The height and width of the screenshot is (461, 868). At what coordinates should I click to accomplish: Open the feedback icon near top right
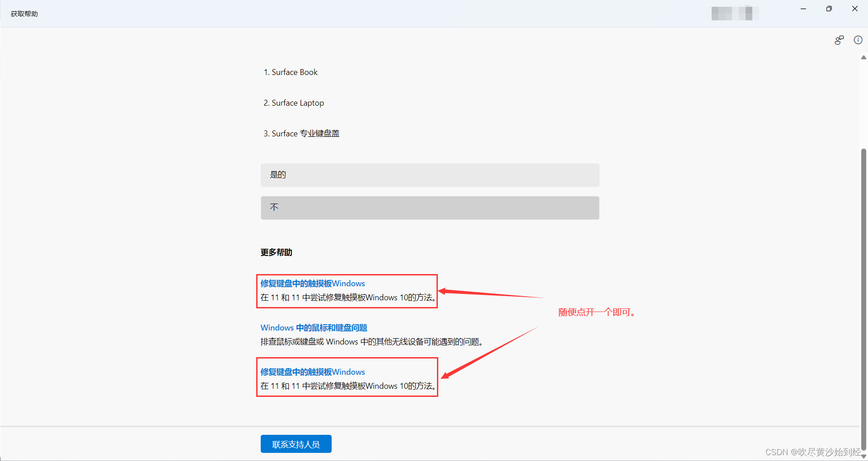839,40
